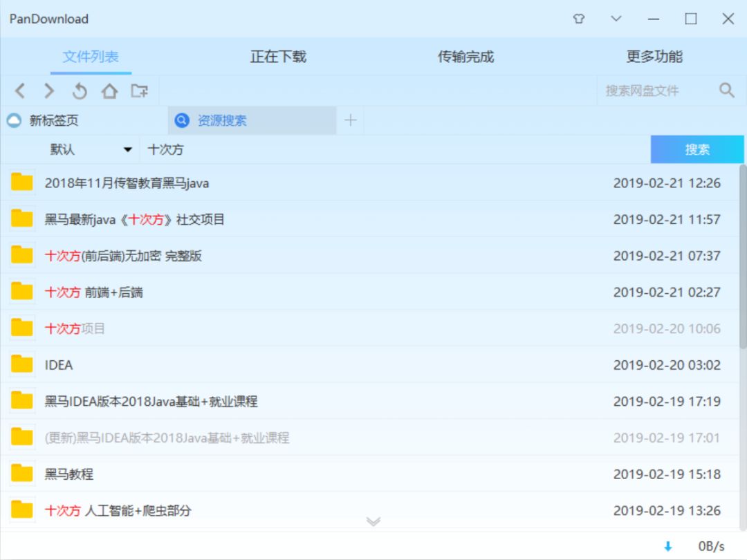Click date 2019-02-21 11:57
The width and height of the screenshot is (747, 560).
pos(667,219)
